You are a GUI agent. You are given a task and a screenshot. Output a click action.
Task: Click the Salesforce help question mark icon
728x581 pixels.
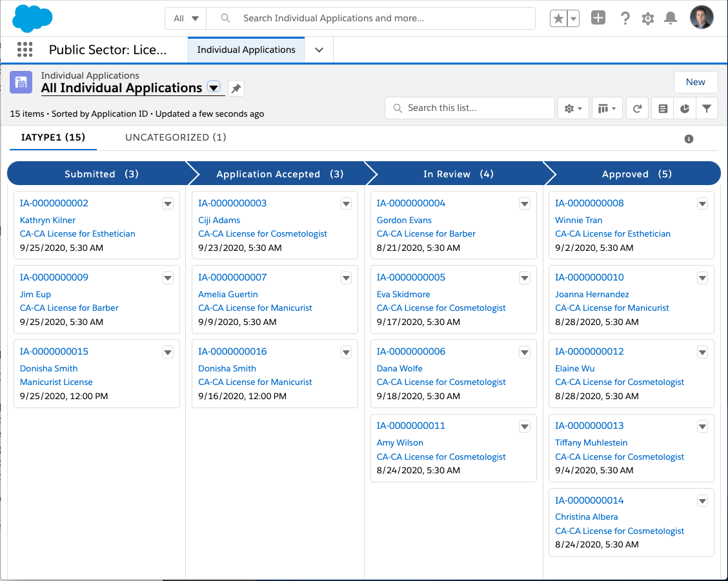625,18
